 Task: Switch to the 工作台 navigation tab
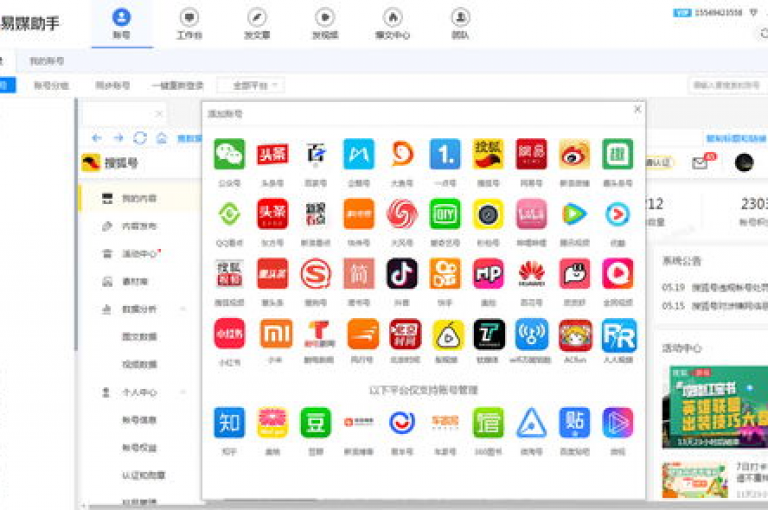tap(189, 24)
